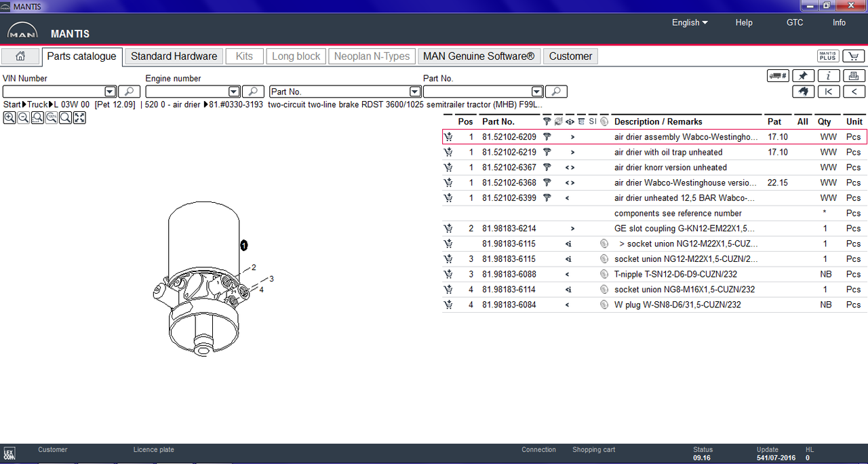868x464 pixels.
Task: Click the MAN logo
Action: tap(22, 32)
